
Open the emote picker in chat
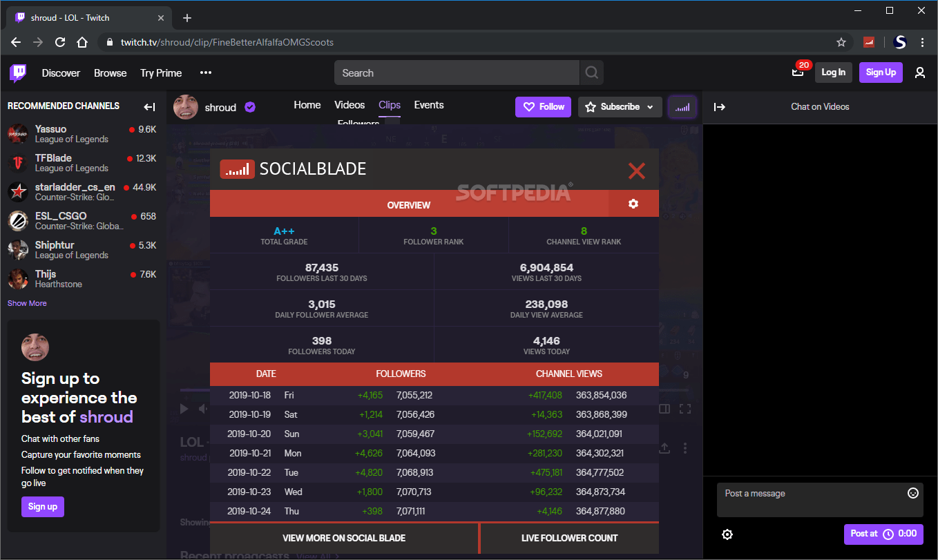[913, 493]
